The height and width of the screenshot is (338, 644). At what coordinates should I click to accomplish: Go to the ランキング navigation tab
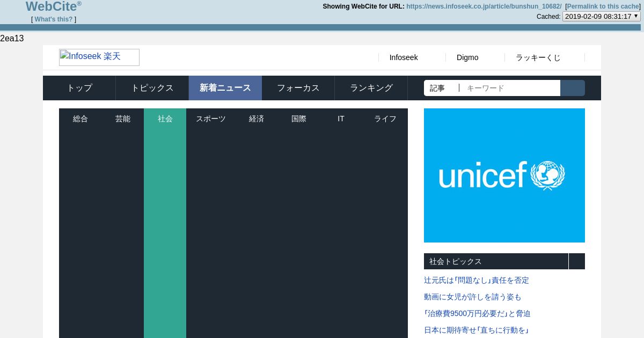[371, 88]
